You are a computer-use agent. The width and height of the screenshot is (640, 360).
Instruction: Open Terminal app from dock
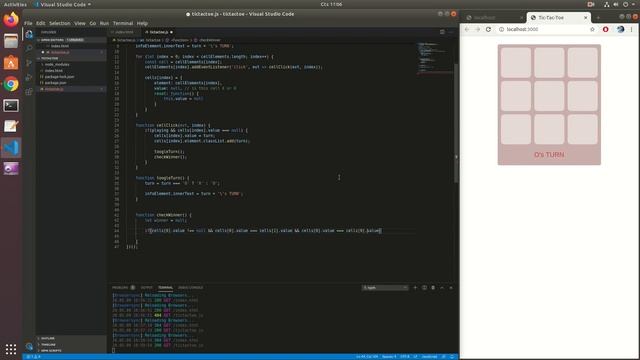click(11, 105)
